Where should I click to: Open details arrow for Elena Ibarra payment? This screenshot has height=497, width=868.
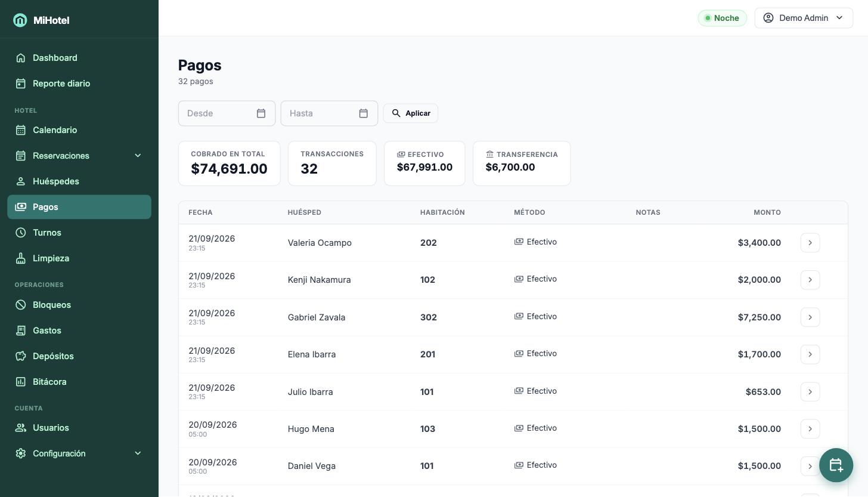coord(810,354)
